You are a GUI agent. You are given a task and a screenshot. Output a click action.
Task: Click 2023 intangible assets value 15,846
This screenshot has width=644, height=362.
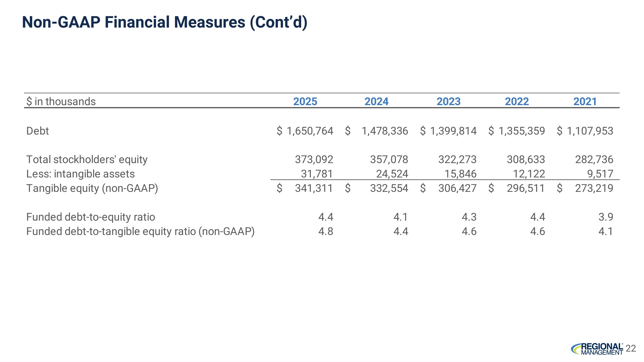pos(460,174)
